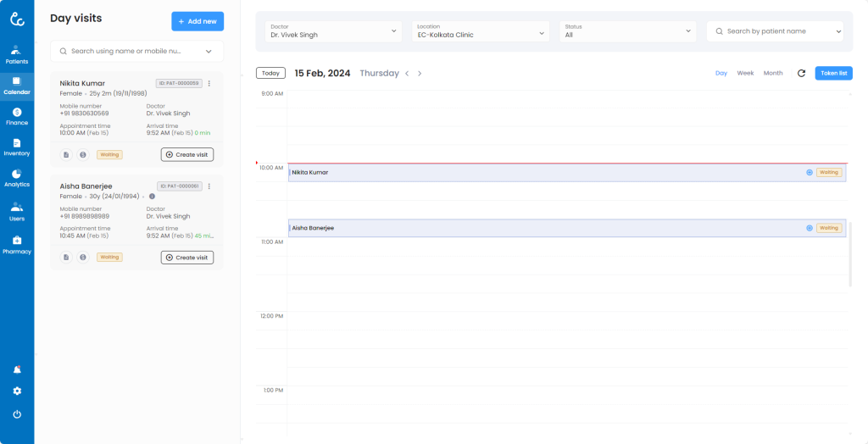Open the Inventory module
The width and height of the screenshot is (868, 444).
coord(17,147)
